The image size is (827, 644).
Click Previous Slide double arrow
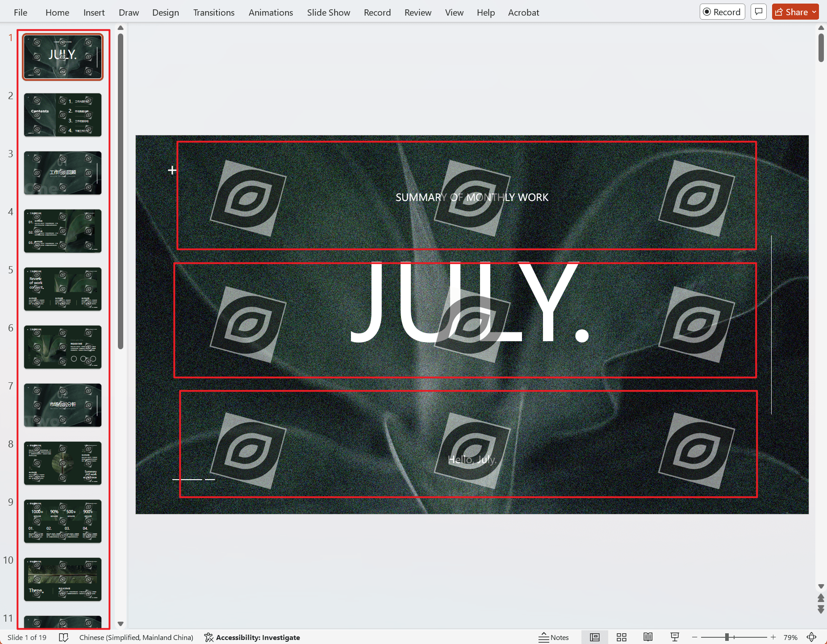(x=821, y=598)
